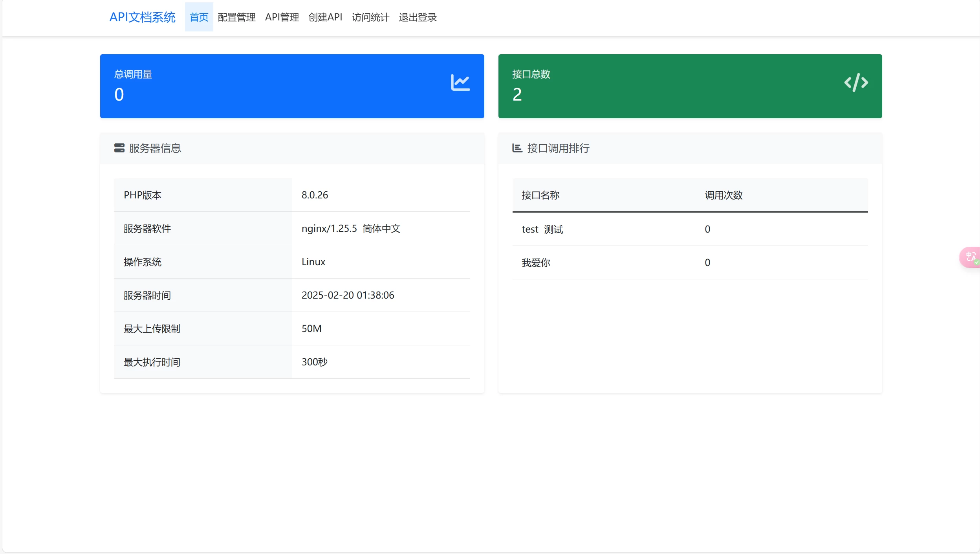
Task: Open the 访问统计 page
Action: [370, 17]
